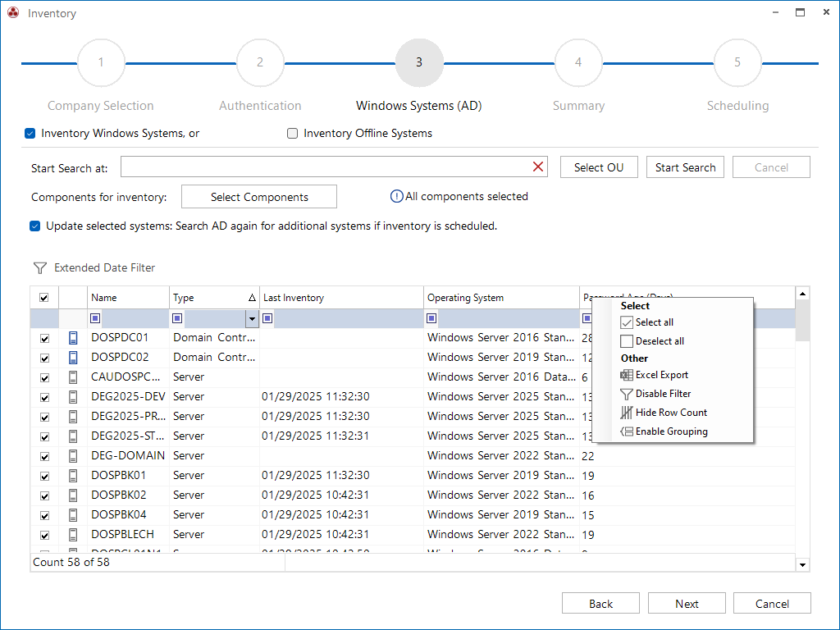Screen dimensions: 840x630
Task: Go to wizard step 1 Company Selection
Action: tap(101, 62)
